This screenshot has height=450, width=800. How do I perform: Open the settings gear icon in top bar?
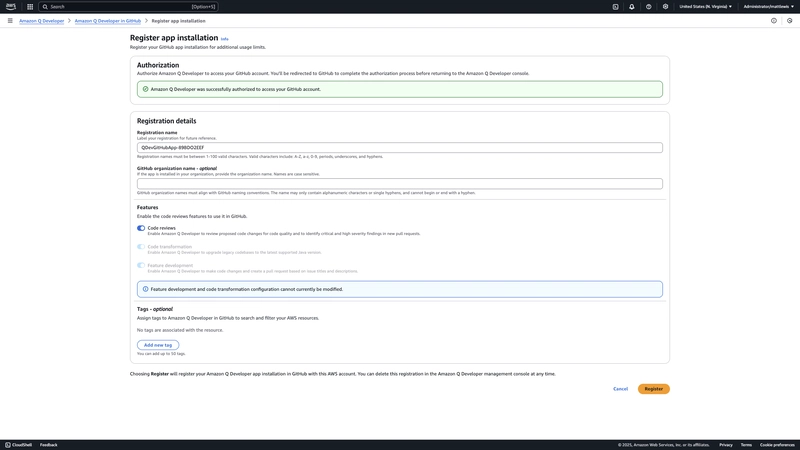click(x=665, y=7)
